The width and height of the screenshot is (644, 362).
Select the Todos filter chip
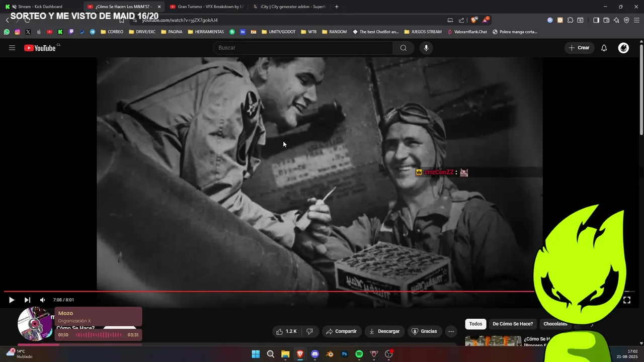click(x=475, y=324)
